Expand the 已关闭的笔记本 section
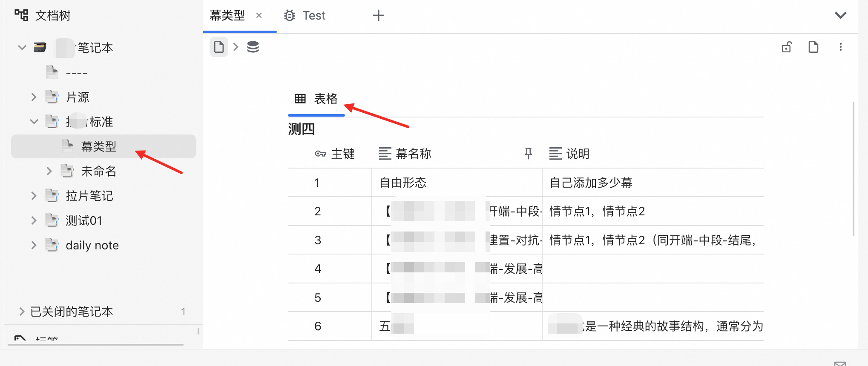Image resolution: width=868 pixels, height=366 pixels. (x=22, y=312)
